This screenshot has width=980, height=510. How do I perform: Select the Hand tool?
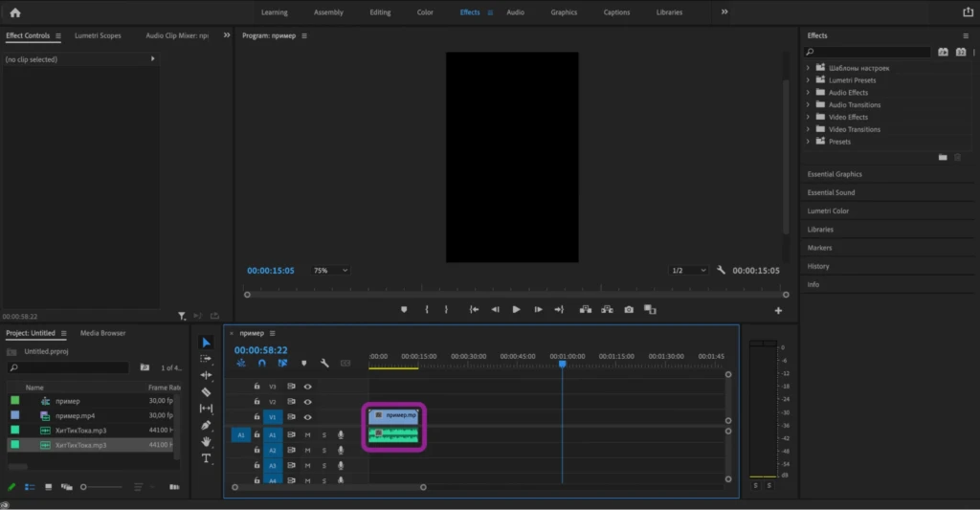coord(207,442)
